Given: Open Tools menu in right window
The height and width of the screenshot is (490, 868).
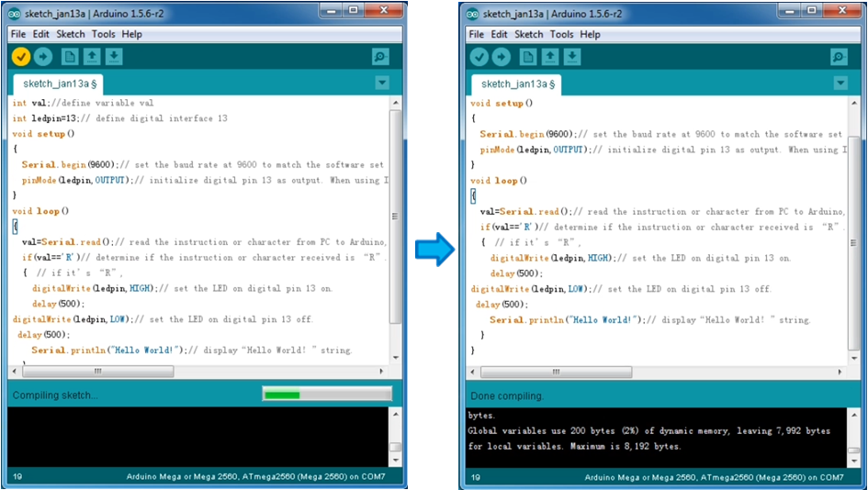Looking at the screenshot, I should pyautogui.click(x=561, y=34).
